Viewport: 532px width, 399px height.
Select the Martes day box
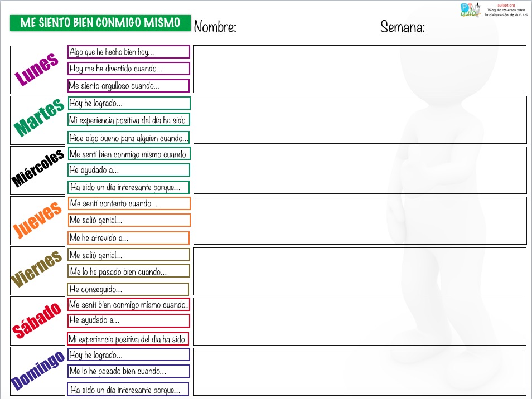[38, 120]
